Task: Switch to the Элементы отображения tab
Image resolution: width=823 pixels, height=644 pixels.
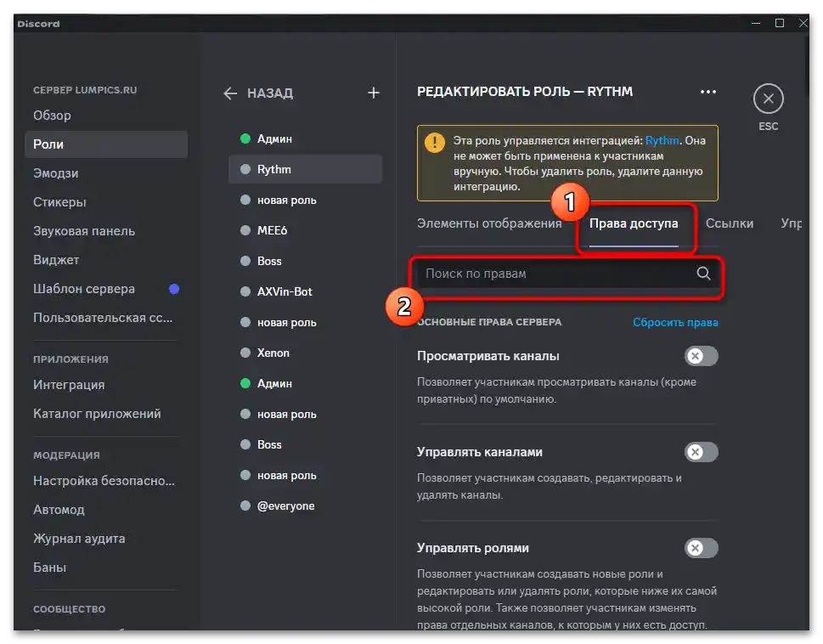Action: [x=489, y=223]
